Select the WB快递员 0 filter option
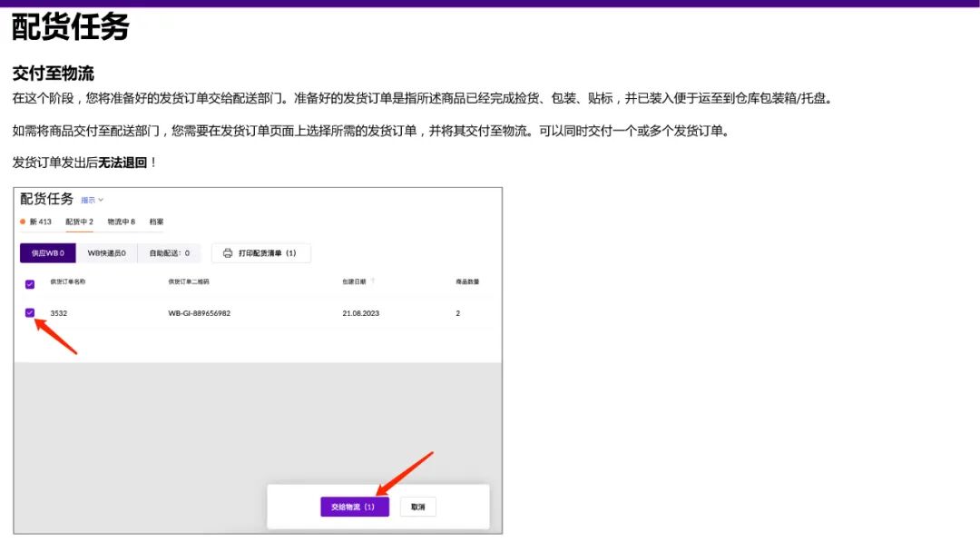Image resolution: width=980 pixels, height=552 pixels. pyautogui.click(x=107, y=252)
